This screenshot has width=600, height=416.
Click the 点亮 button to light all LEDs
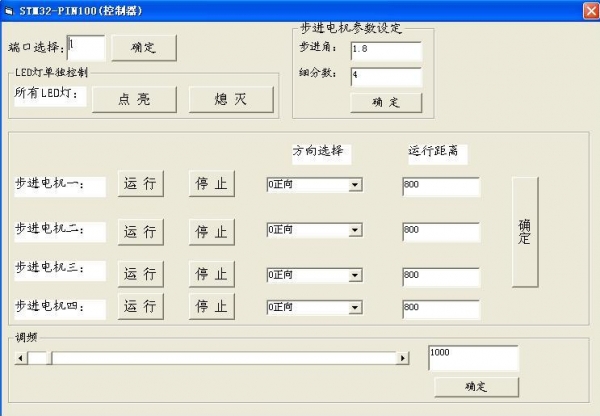134,99
